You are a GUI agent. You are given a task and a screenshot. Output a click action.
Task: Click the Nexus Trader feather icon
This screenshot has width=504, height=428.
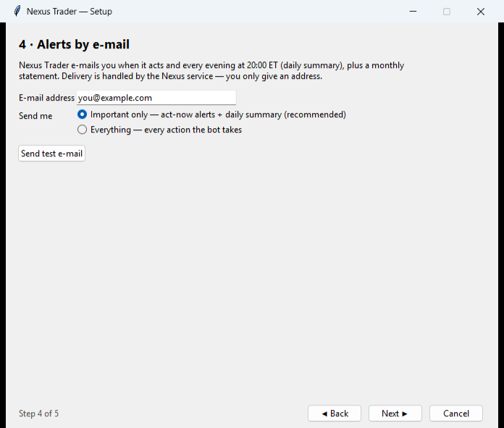(17, 12)
